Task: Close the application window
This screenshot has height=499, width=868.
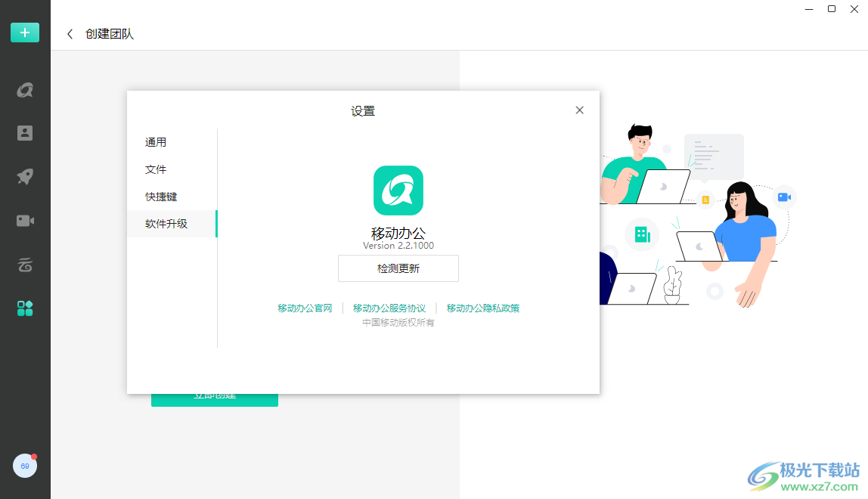Action: (x=854, y=9)
